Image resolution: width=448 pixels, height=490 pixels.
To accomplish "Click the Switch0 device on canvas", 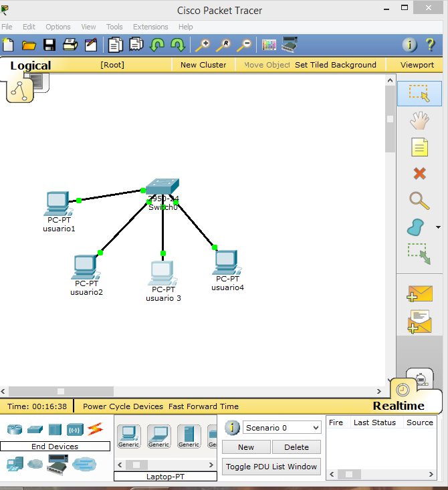I will click(162, 187).
